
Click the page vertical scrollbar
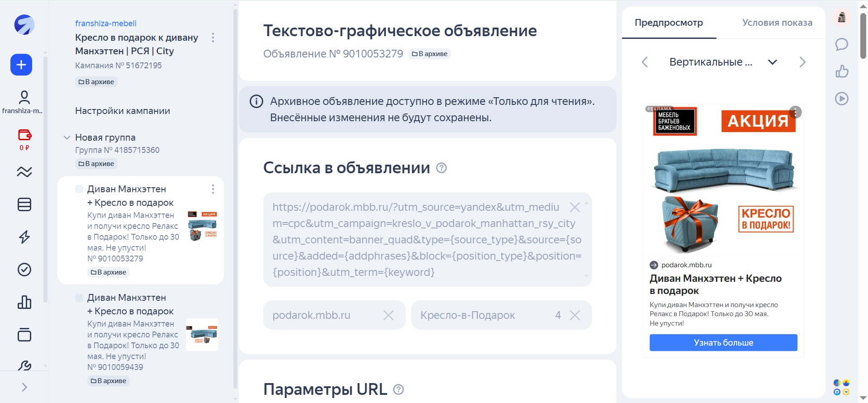click(x=863, y=35)
